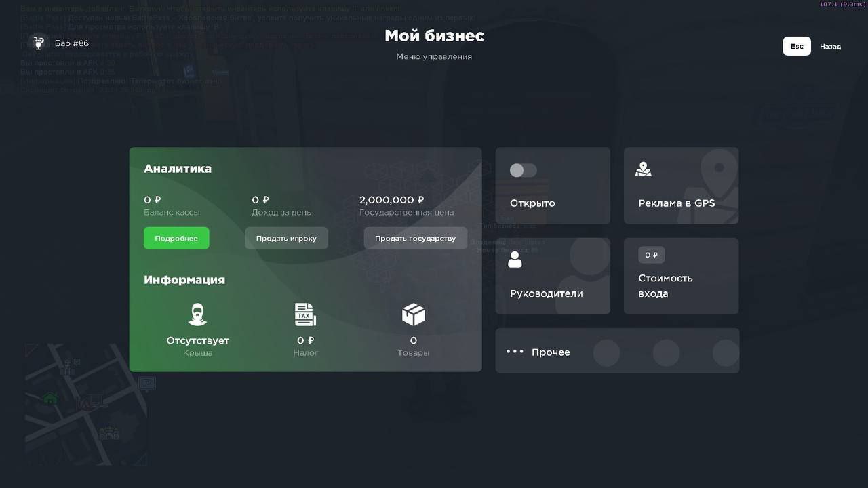Go back using the Назад link

[x=830, y=46]
